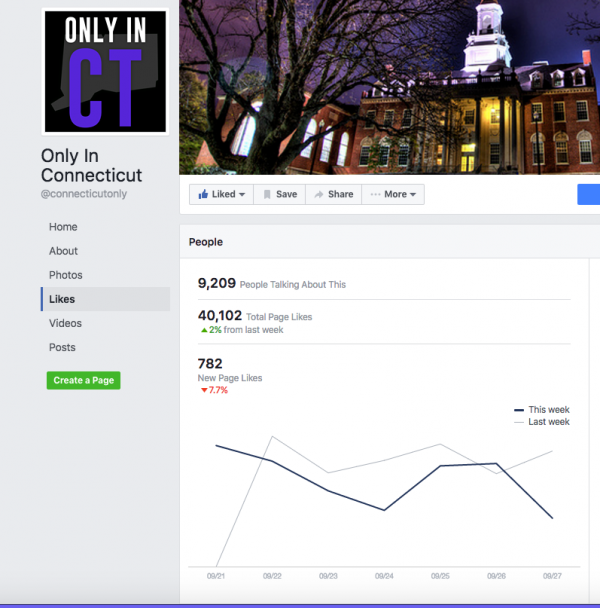Viewport: 600px width, 608px height.
Task: Open the Photos section
Action: 66,275
